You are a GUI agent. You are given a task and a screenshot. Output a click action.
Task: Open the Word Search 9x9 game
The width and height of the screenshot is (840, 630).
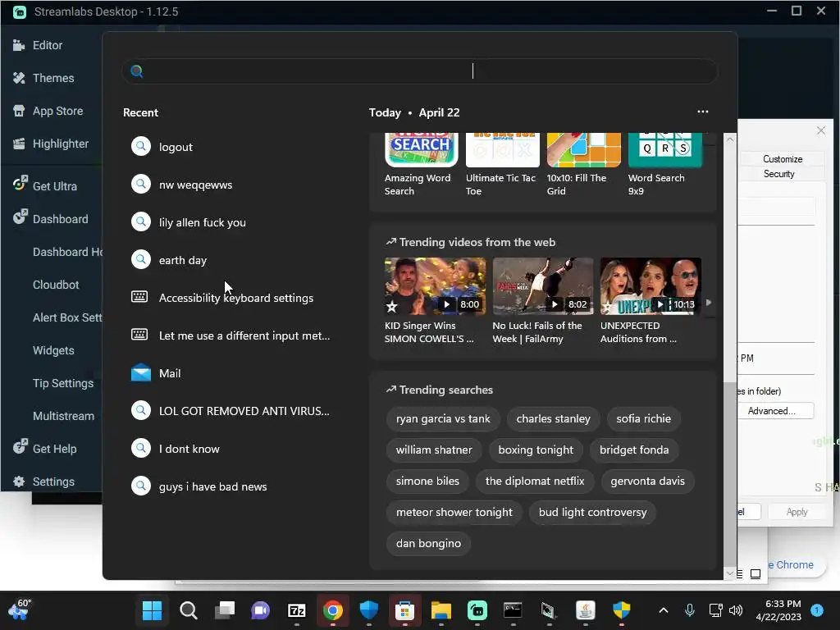pyautogui.click(x=664, y=165)
